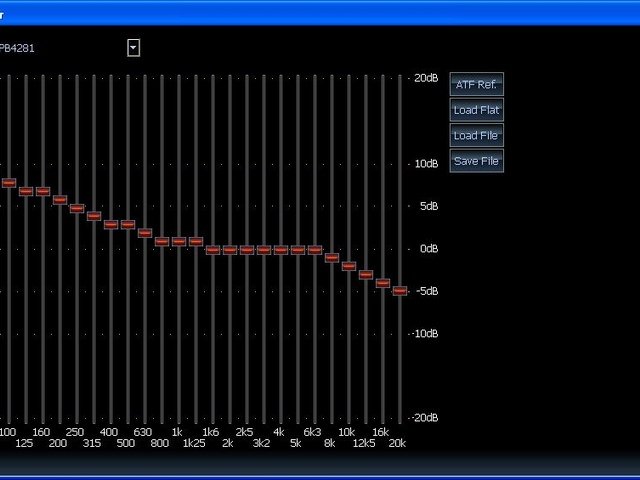Click the 8k band slider handle

pyautogui.click(x=332, y=258)
